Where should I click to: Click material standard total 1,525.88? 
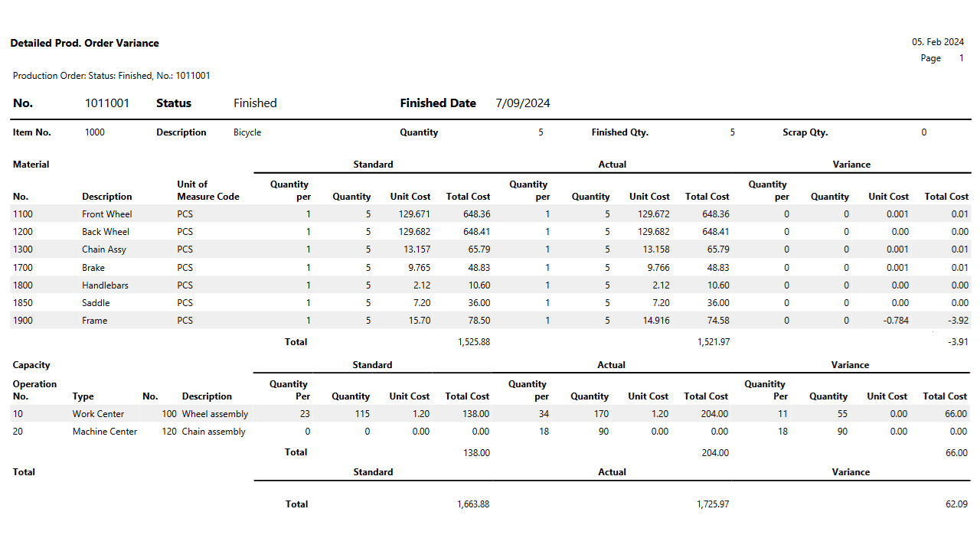click(473, 342)
